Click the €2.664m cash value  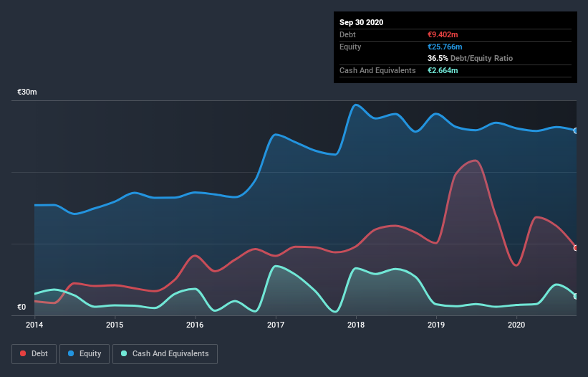click(443, 70)
